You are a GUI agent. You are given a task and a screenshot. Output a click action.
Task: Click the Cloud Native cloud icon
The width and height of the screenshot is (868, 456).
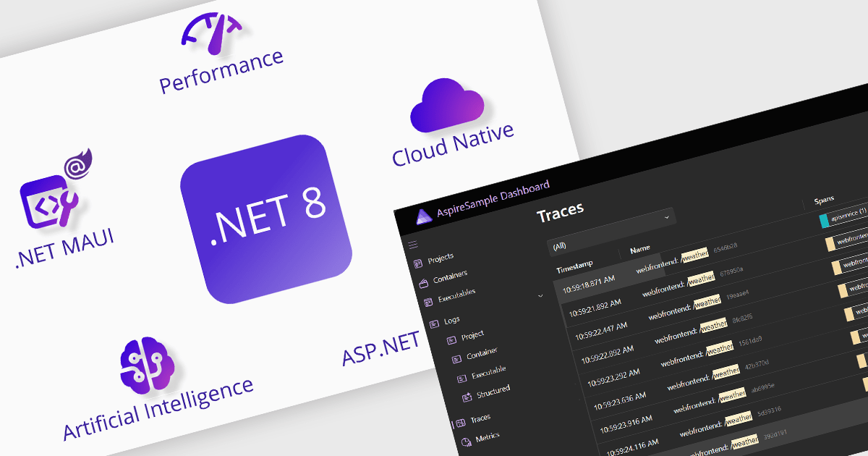447,106
